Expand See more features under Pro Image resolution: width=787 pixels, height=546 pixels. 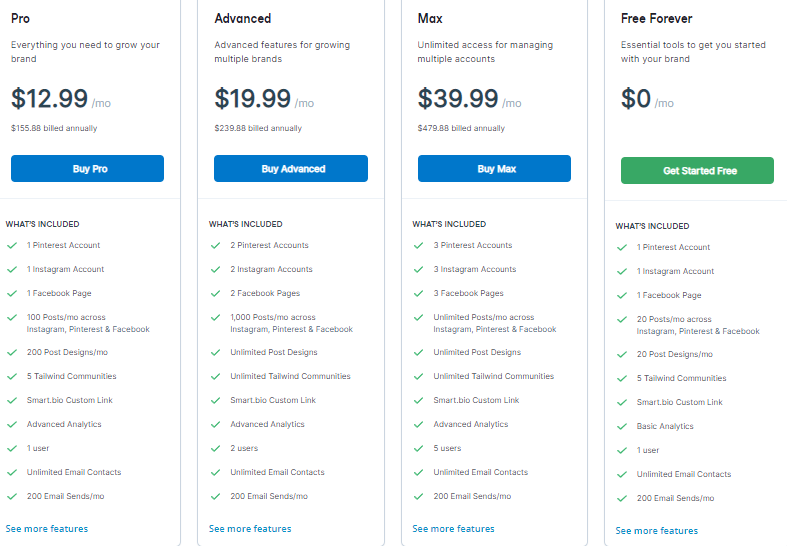tap(47, 528)
